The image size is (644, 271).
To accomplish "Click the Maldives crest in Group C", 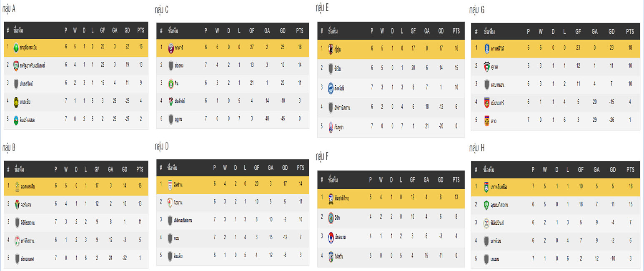I will tap(170, 101).
